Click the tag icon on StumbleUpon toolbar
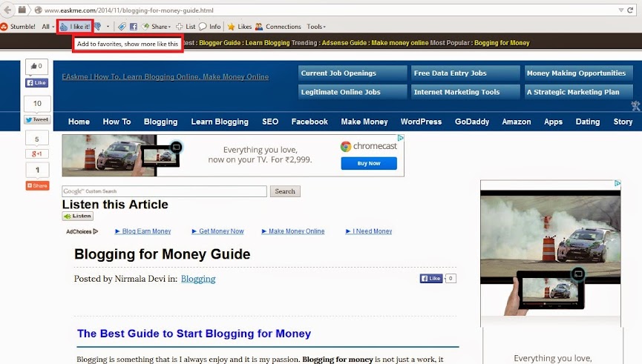 [122, 27]
